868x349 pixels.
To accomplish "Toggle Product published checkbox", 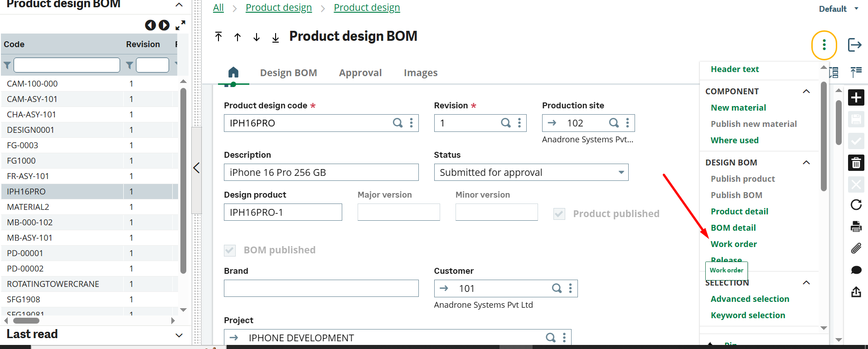I will tap(559, 214).
